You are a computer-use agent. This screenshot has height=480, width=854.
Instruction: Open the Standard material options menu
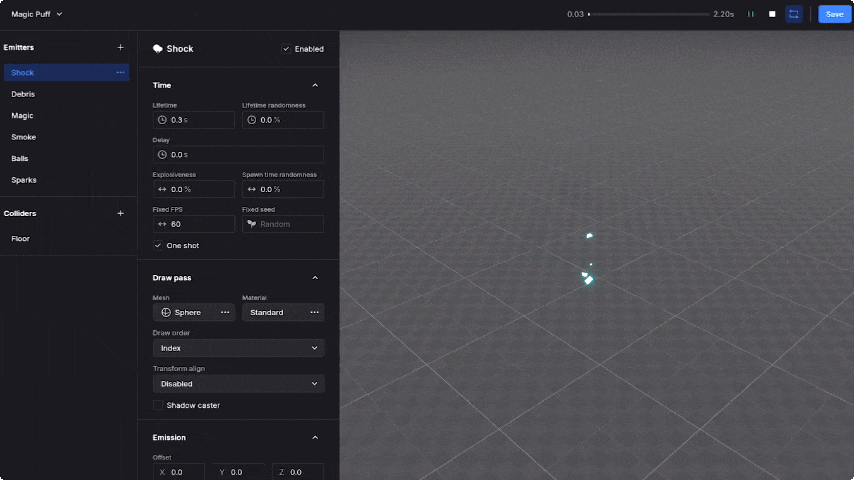point(314,312)
